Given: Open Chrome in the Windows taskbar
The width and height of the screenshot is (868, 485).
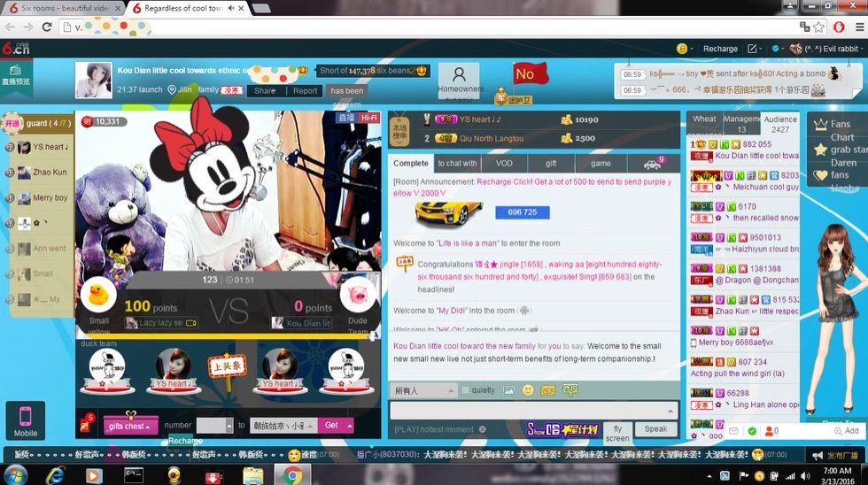Looking at the screenshot, I should (x=292, y=474).
